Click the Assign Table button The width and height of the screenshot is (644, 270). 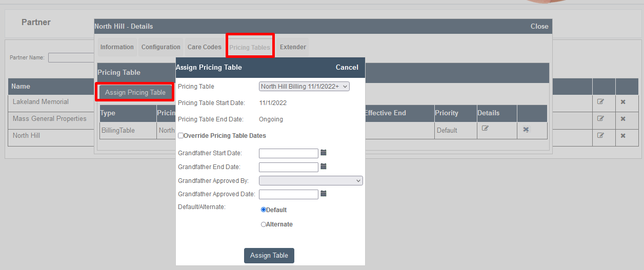(269, 255)
